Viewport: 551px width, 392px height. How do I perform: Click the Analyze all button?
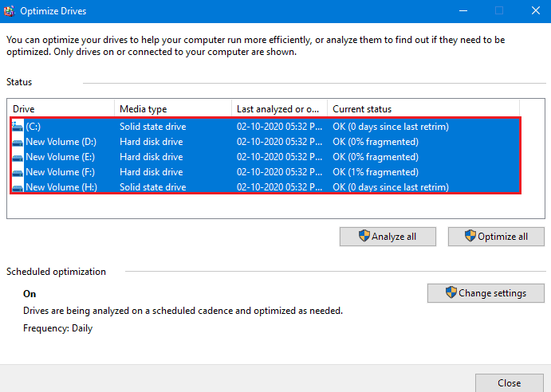388,237
